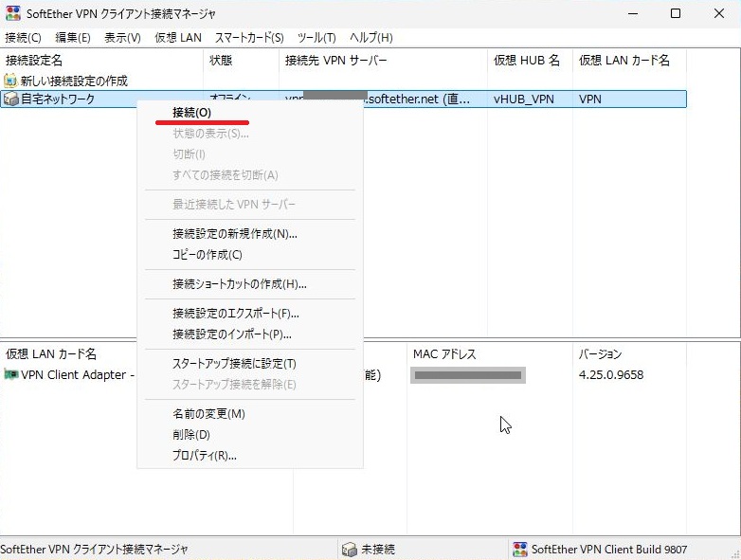Minimize the SoftEther VPN window
Screen dimensions: 741x560
click(x=633, y=13)
